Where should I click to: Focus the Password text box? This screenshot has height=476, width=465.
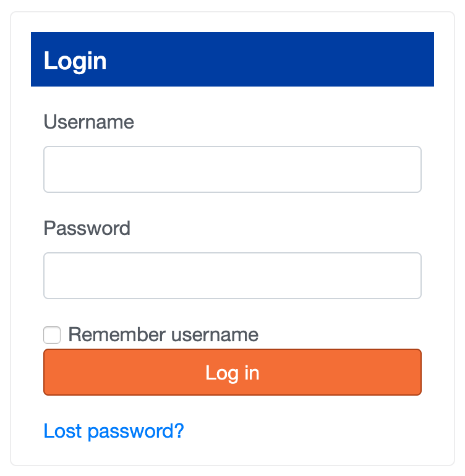tap(232, 276)
